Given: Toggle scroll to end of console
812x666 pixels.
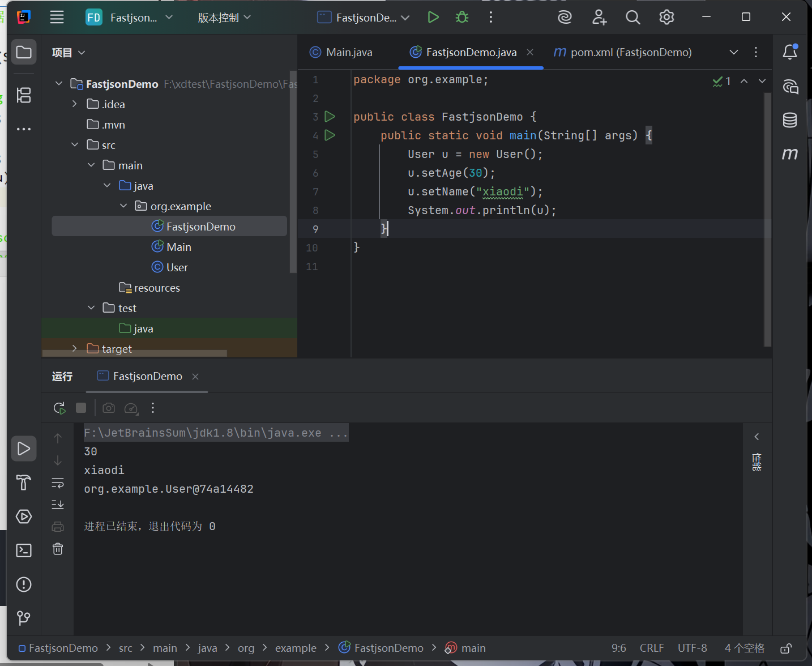Looking at the screenshot, I should 58,504.
